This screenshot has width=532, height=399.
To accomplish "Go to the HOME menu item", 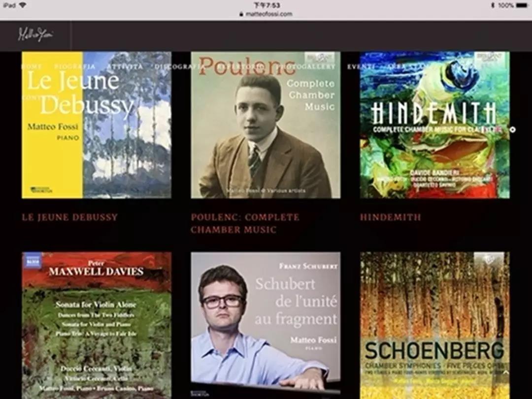I will pyautogui.click(x=32, y=66).
